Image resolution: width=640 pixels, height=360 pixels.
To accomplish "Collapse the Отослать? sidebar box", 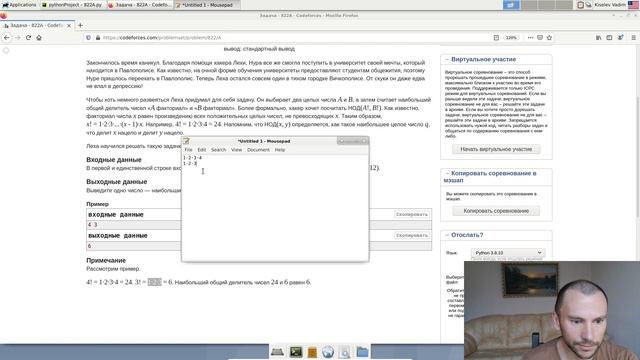I will [x=447, y=235].
